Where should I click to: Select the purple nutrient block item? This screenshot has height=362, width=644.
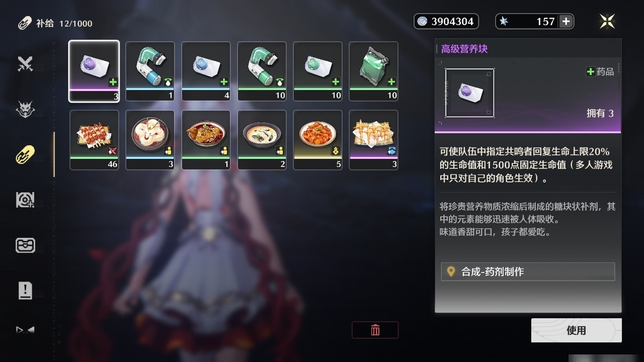94,71
